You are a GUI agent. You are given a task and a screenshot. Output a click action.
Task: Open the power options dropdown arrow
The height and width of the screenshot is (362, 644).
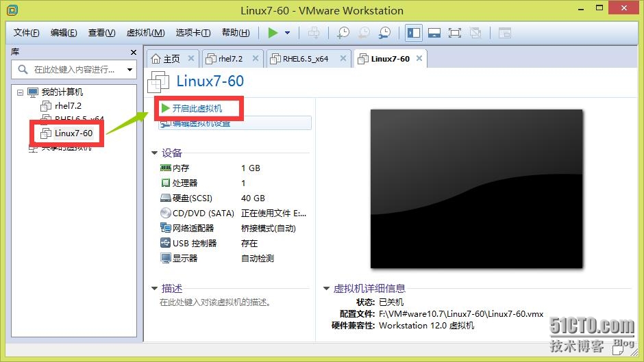coord(288,33)
